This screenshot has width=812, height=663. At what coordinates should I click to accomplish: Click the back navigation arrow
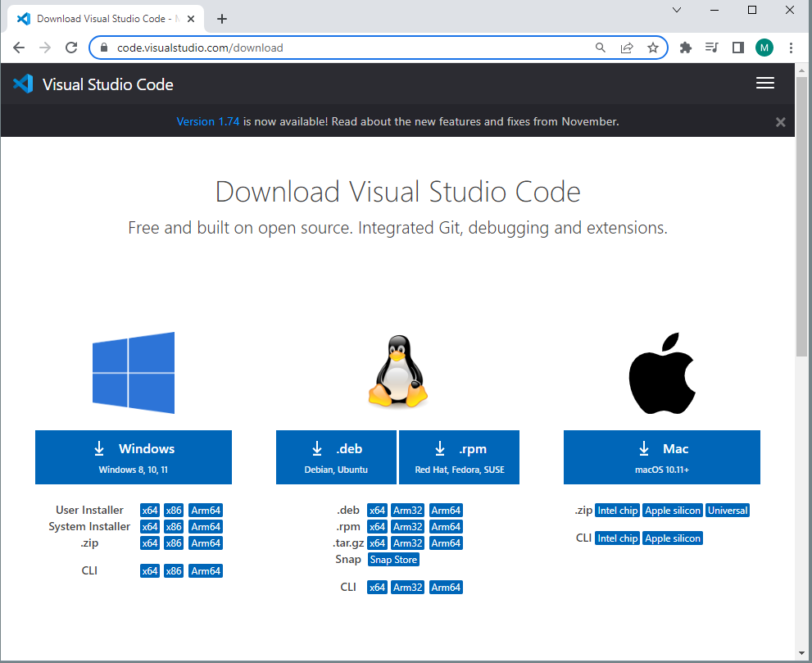coord(19,48)
